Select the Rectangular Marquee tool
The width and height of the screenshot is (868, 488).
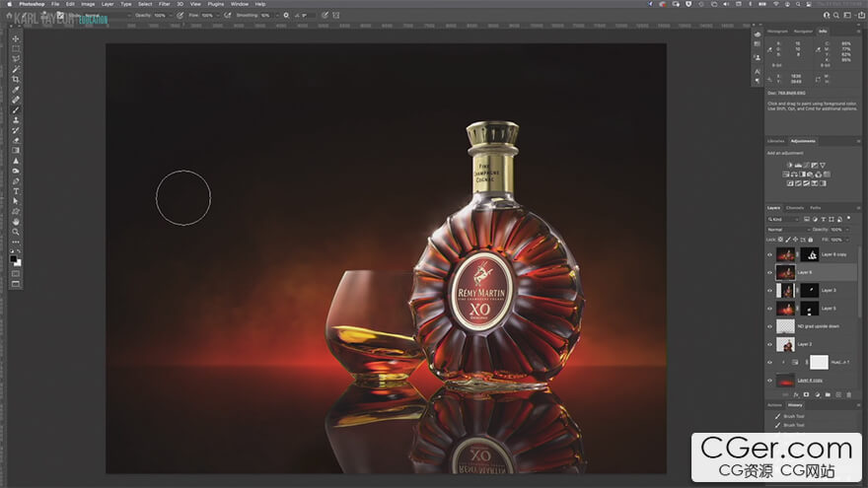tap(16, 48)
